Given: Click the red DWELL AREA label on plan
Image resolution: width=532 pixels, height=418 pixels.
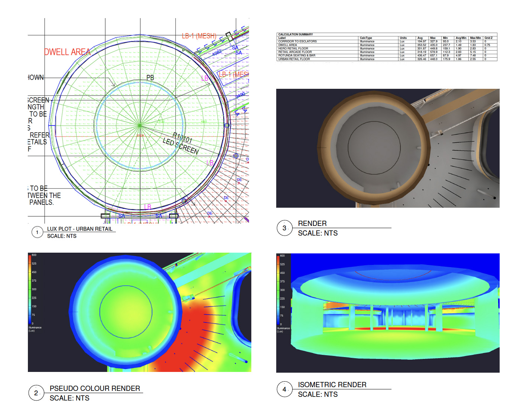Looking at the screenshot, I should (x=67, y=52).
